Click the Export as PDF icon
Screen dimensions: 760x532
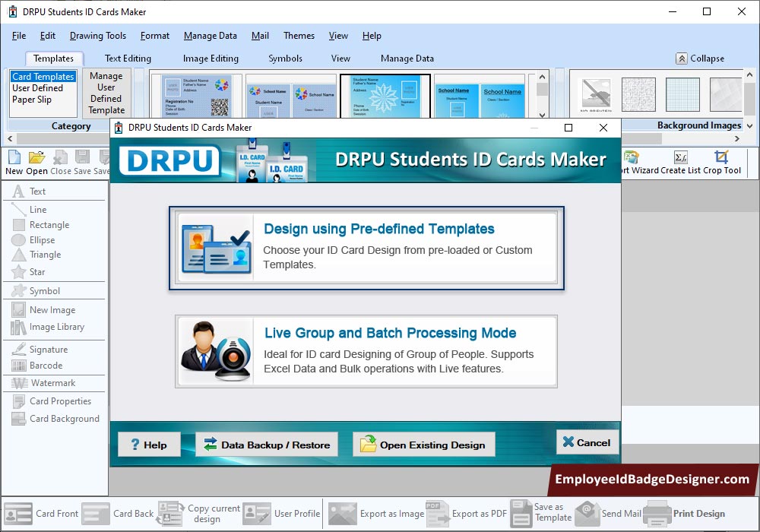[437, 514]
